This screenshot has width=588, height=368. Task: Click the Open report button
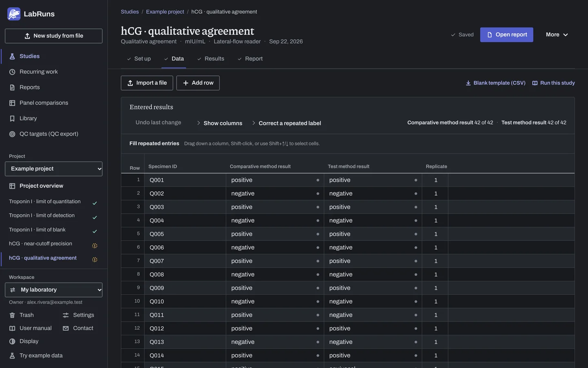[x=507, y=35]
